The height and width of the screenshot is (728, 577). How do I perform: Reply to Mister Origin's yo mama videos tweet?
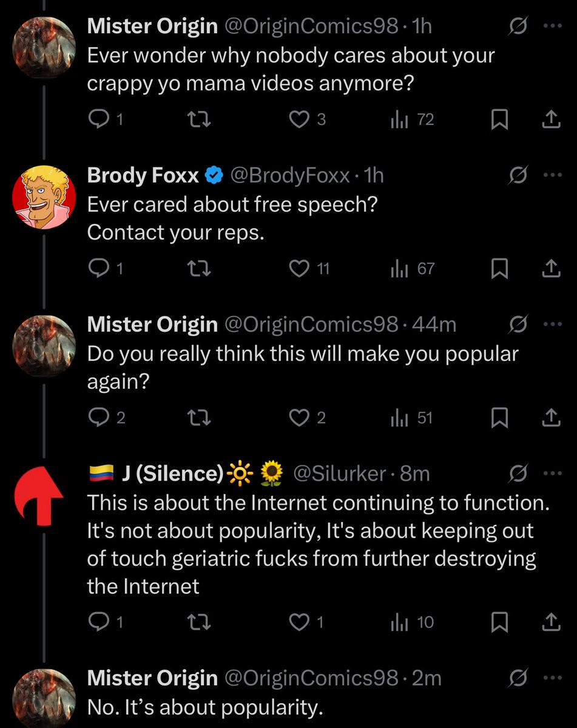98,120
